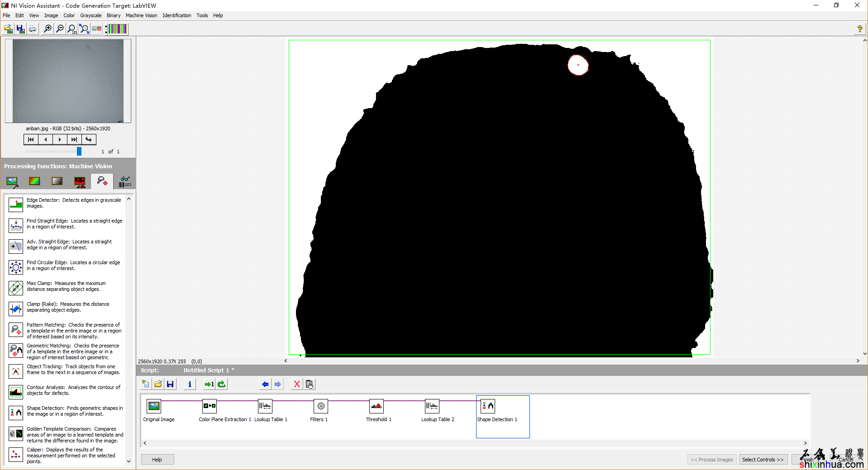Save the current script
The width and height of the screenshot is (868, 470).
tap(170, 384)
